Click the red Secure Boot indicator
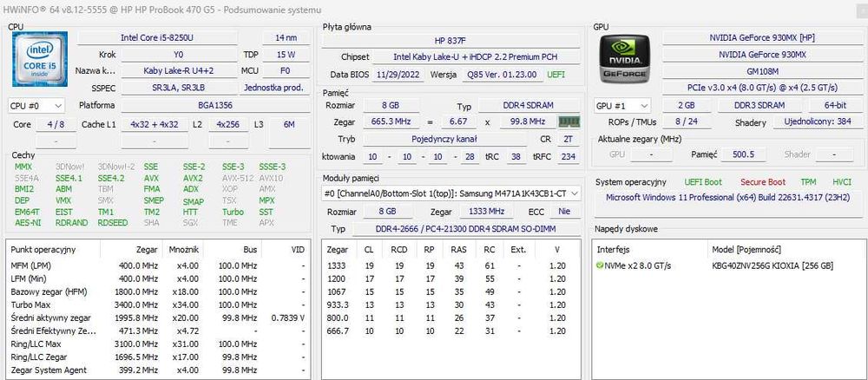The width and height of the screenshot is (868, 380). click(763, 182)
